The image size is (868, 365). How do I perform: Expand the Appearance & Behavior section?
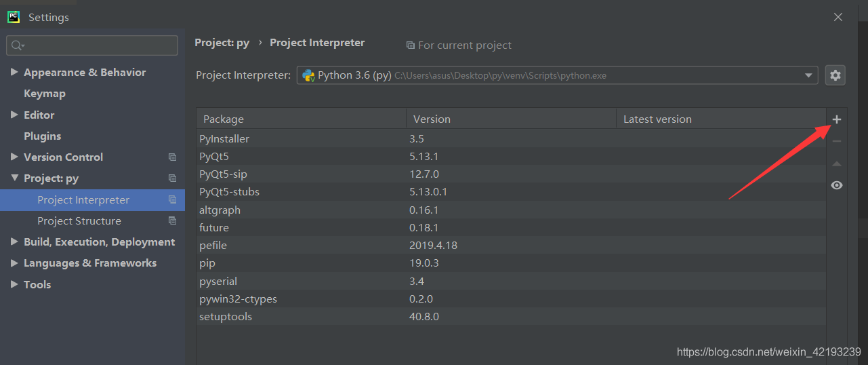tap(14, 72)
